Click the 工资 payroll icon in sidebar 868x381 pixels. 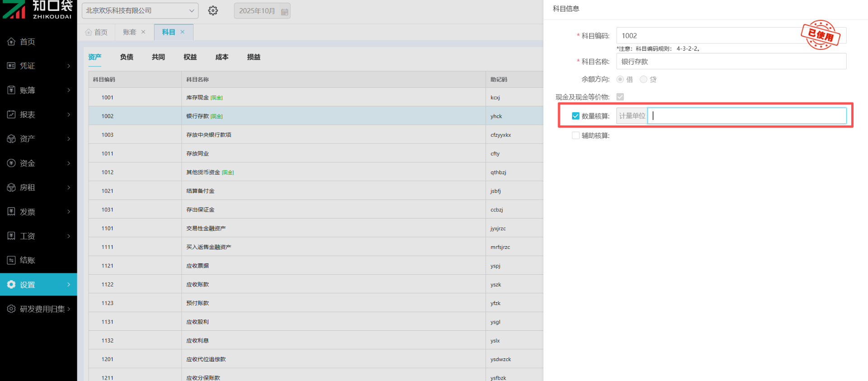coord(11,236)
